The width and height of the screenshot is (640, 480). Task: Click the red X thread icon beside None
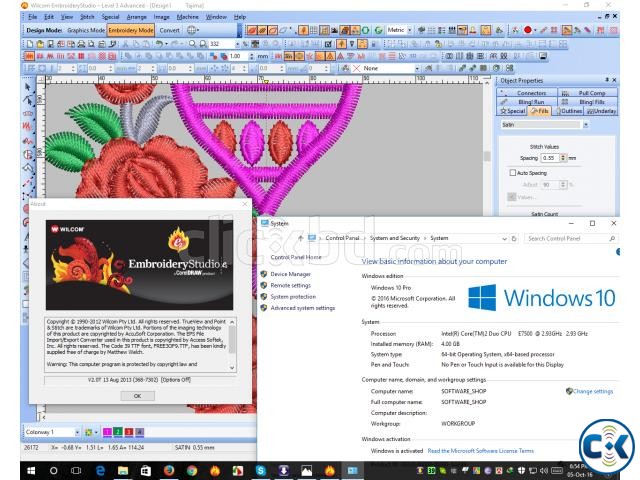click(x=356, y=68)
